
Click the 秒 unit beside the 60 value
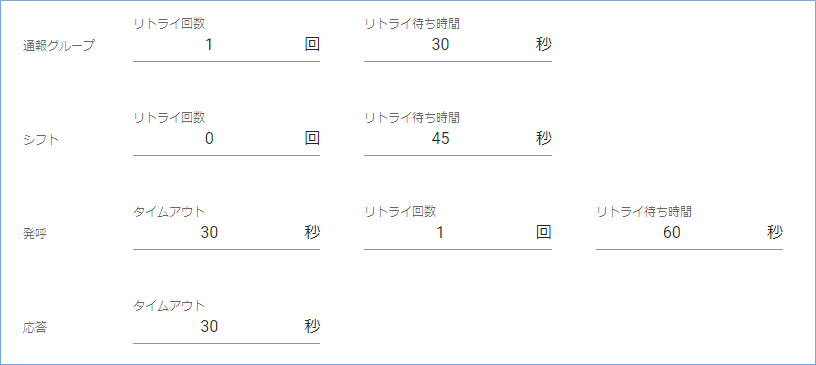pos(775,233)
